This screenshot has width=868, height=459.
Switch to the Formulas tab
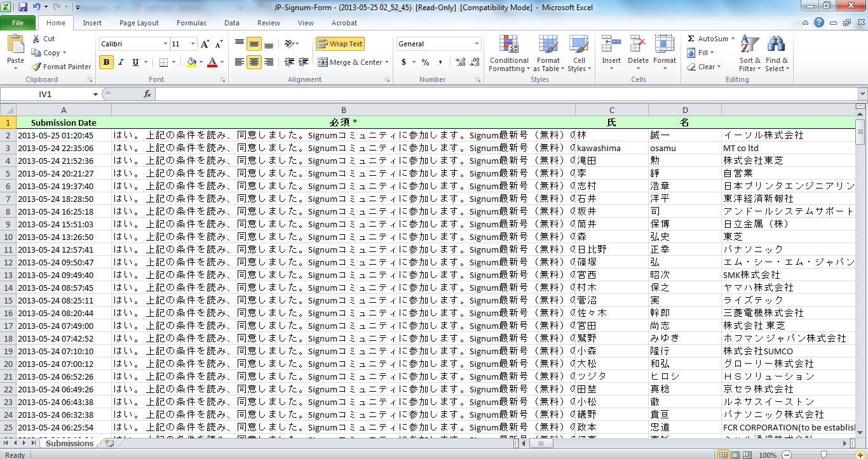click(x=191, y=23)
